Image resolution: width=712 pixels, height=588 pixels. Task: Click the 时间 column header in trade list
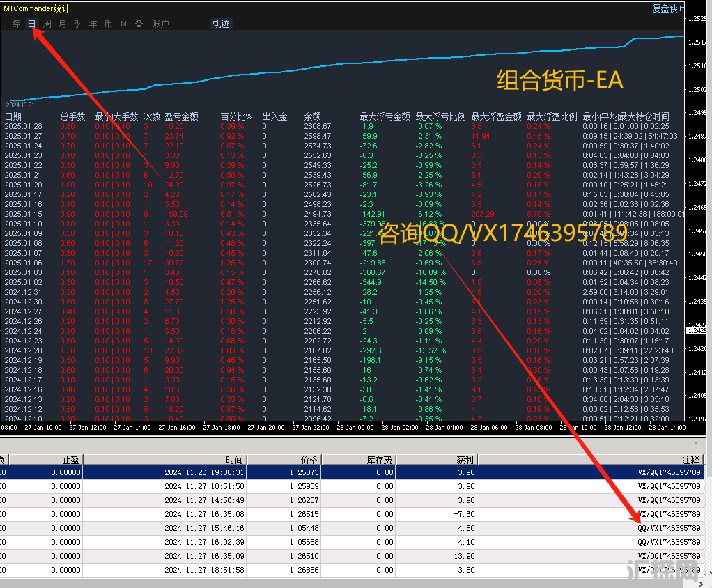[x=165, y=460]
